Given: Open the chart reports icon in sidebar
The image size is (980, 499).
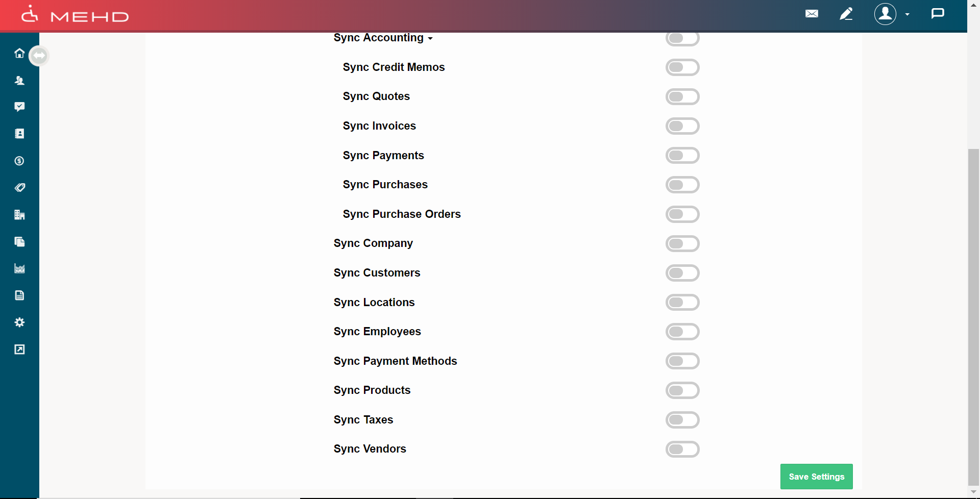Looking at the screenshot, I should coord(19,268).
